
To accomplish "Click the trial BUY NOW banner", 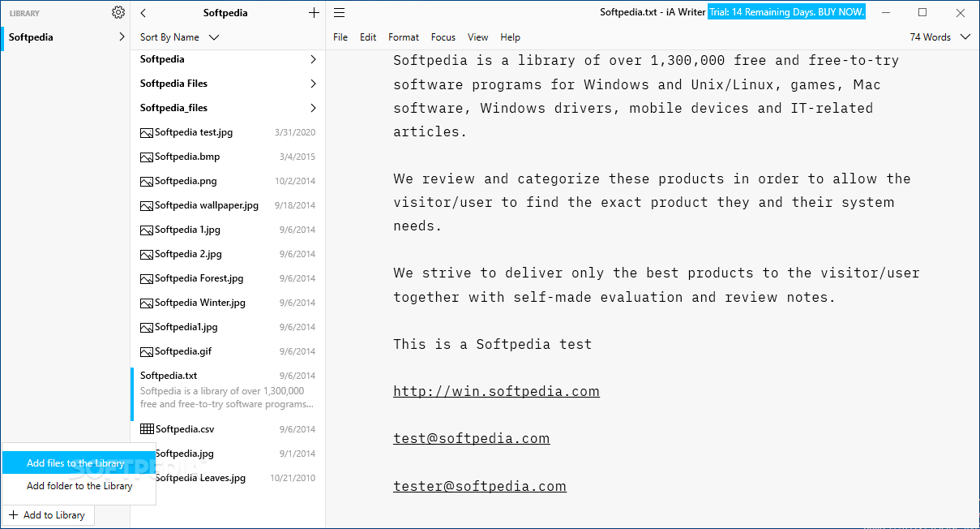I will click(x=787, y=12).
